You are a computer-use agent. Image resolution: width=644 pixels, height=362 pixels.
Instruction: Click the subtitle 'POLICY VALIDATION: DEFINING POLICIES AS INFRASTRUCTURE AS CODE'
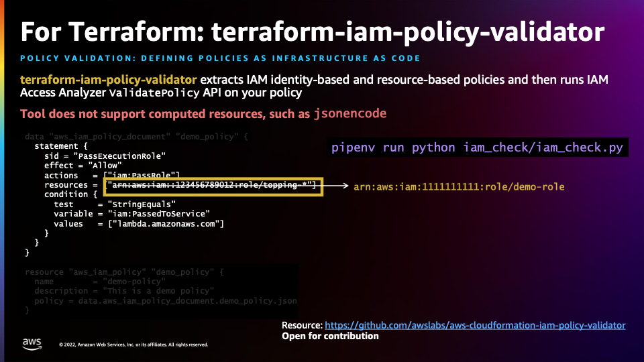tap(220, 58)
